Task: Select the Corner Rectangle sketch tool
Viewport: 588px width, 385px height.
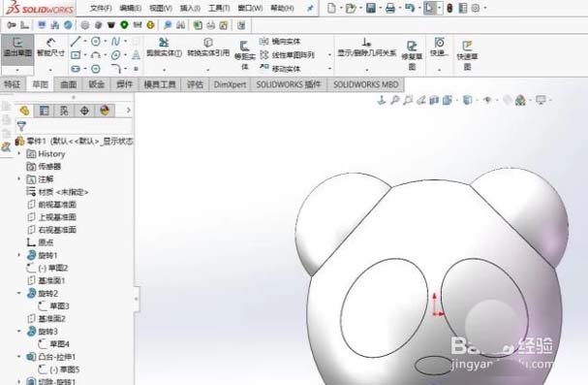Action: pos(76,55)
